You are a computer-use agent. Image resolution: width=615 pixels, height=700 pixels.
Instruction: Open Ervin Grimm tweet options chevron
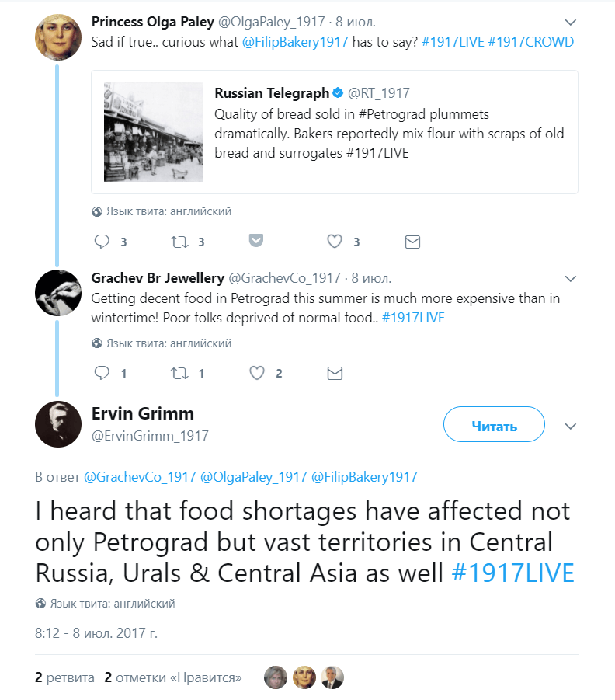coord(571,426)
